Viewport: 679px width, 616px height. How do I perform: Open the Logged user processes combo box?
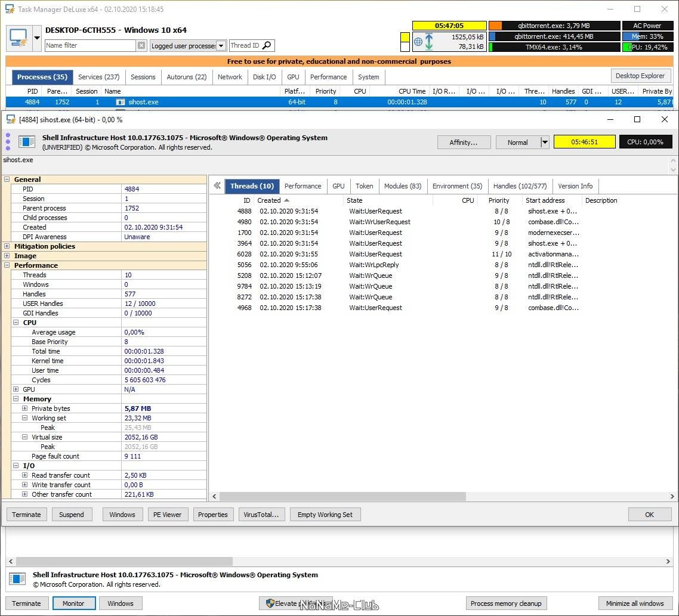point(188,45)
